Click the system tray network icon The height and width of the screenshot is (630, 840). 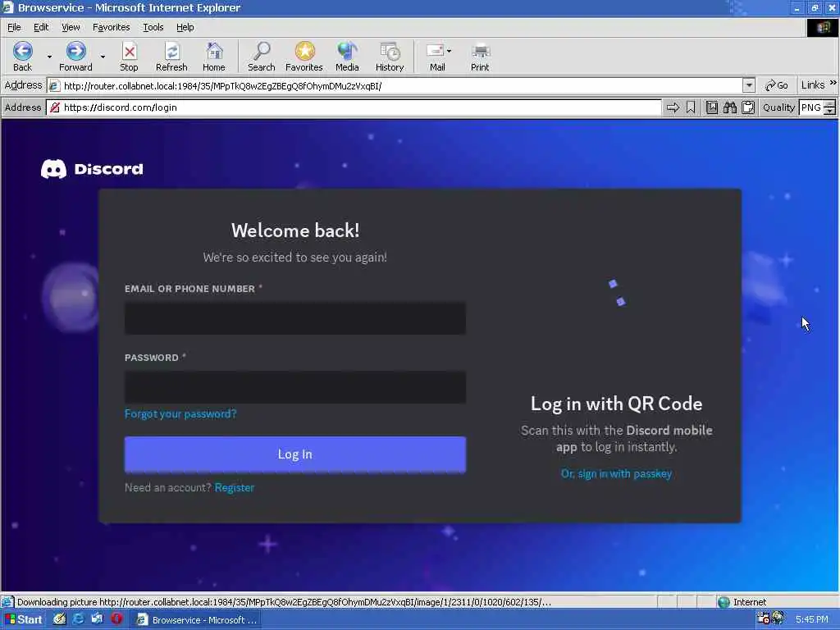778,619
